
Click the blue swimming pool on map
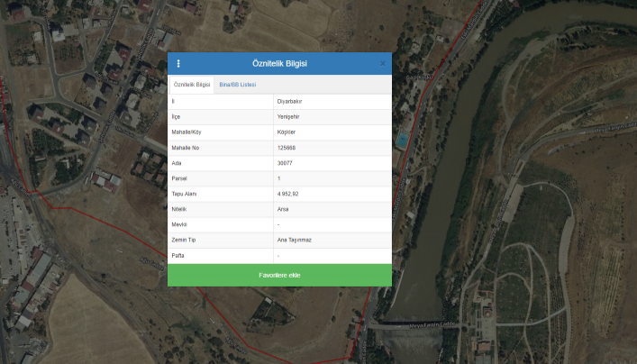tap(402, 139)
